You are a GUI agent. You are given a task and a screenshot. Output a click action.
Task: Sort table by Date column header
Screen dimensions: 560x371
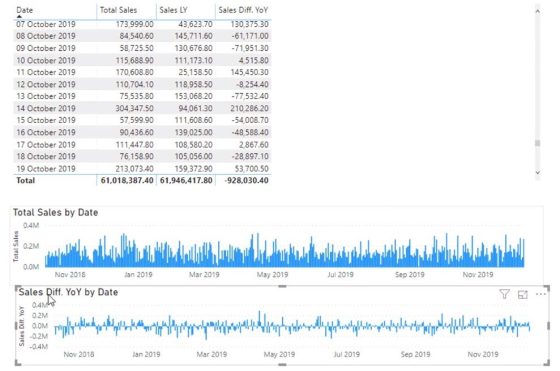pos(25,10)
